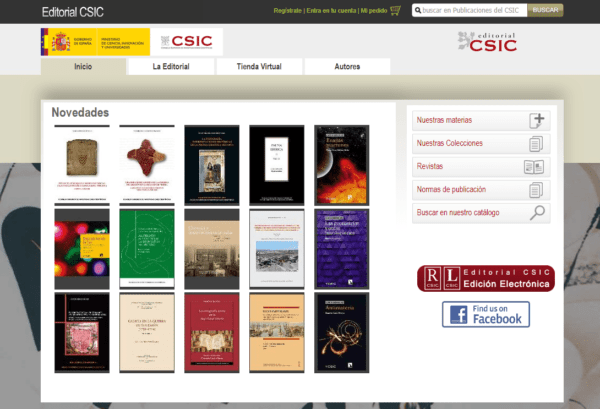Click the pages icon beside Nuestras Colecciones

coord(536,144)
